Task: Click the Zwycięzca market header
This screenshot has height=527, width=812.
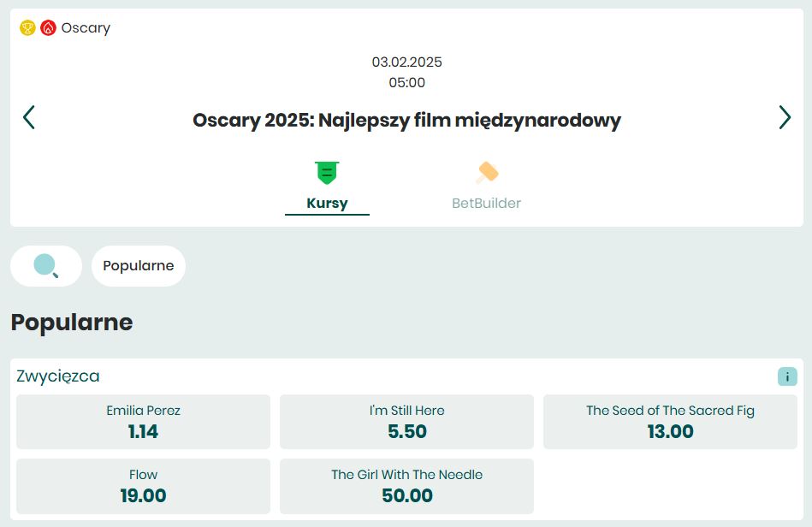Action: point(59,376)
